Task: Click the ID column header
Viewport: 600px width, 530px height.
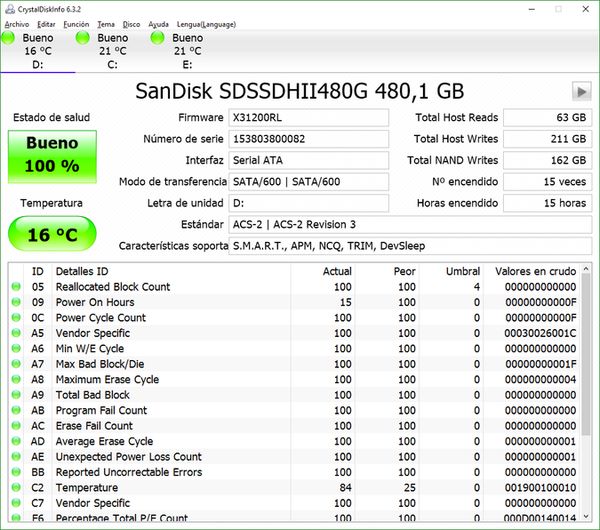Action: pos(38,271)
